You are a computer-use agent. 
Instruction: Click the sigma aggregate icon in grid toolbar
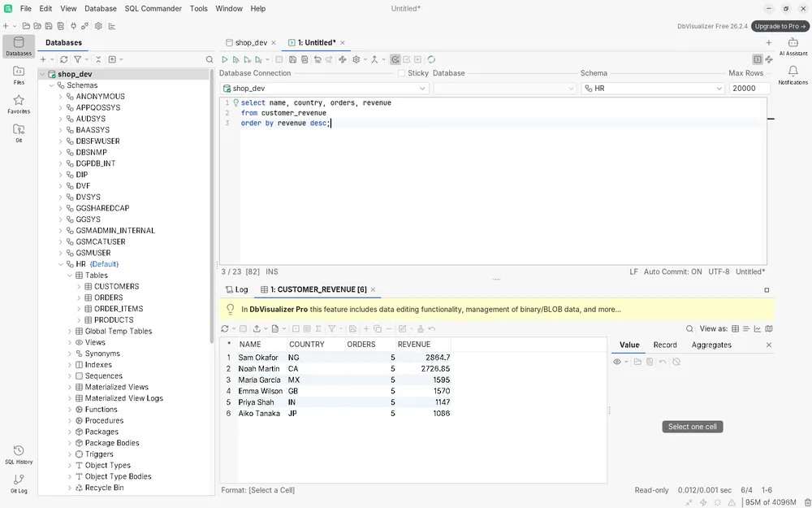(x=318, y=328)
